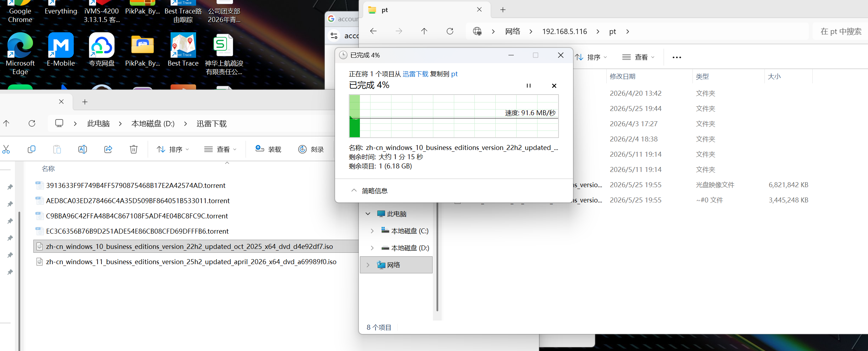Click the delete trash icon in 迅雷下载 toolbar

[134, 149]
